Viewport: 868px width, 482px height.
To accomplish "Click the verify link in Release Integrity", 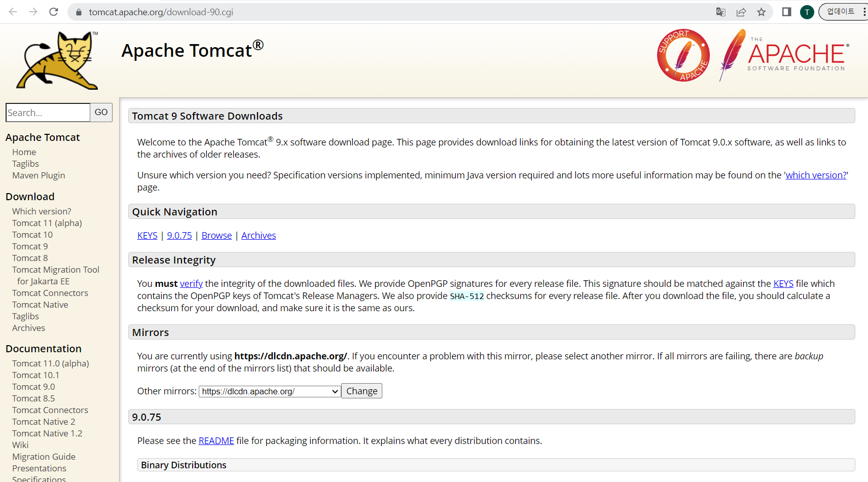I will tap(191, 284).
